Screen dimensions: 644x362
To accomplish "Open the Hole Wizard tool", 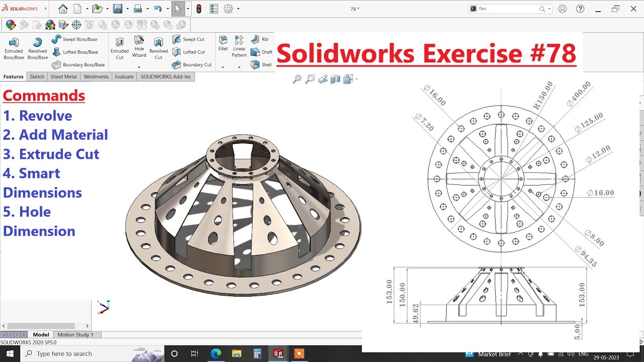I will click(x=139, y=47).
